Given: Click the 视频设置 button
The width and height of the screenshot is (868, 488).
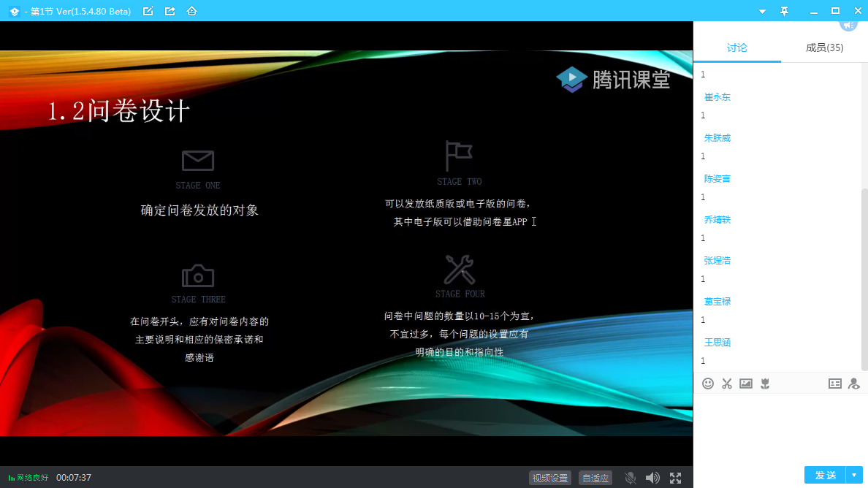Looking at the screenshot, I should coord(549,478).
